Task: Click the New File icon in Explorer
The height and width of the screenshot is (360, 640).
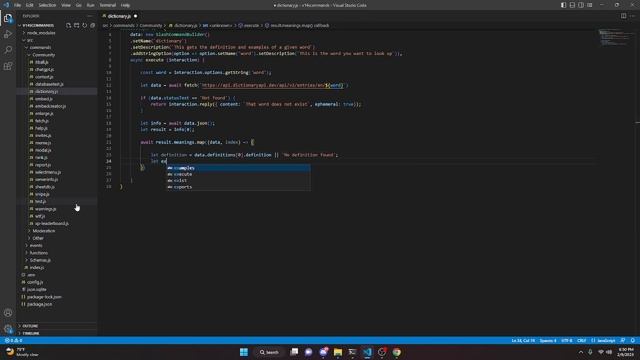Action: pyautogui.click(x=68, y=25)
